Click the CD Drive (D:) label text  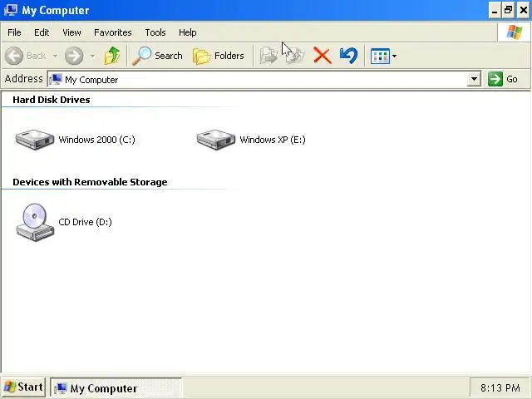click(x=85, y=222)
